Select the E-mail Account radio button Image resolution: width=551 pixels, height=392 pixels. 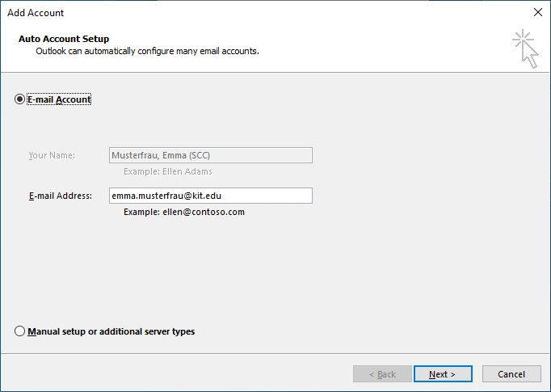tap(20, 99)
